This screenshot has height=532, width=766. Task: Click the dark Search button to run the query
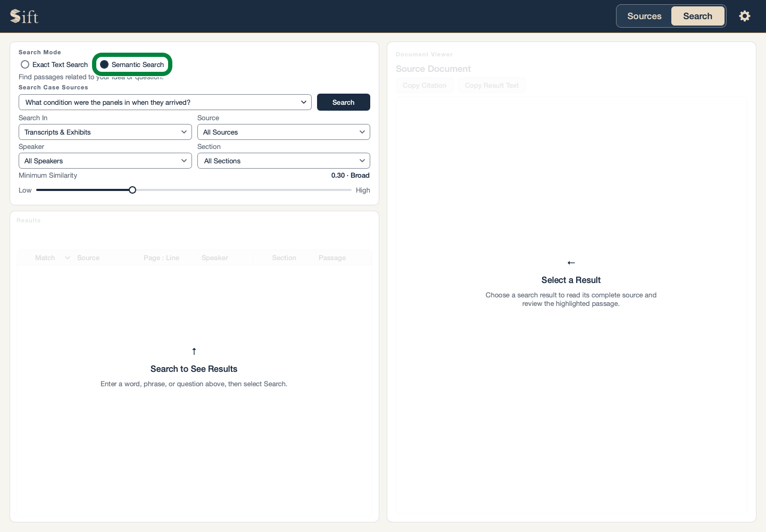[x=344, y=102]
